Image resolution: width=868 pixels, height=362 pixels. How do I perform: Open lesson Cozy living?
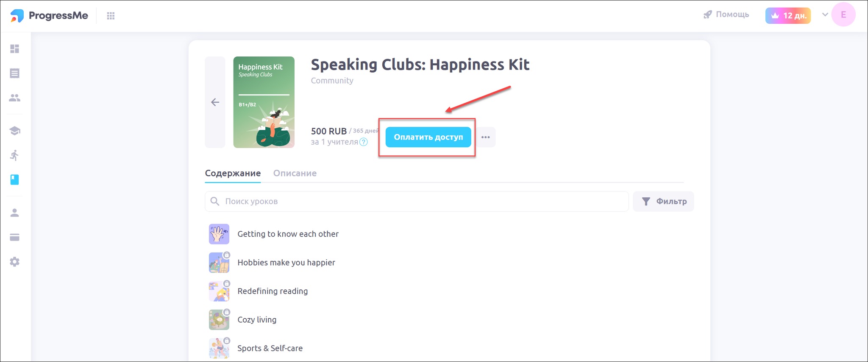257,320
